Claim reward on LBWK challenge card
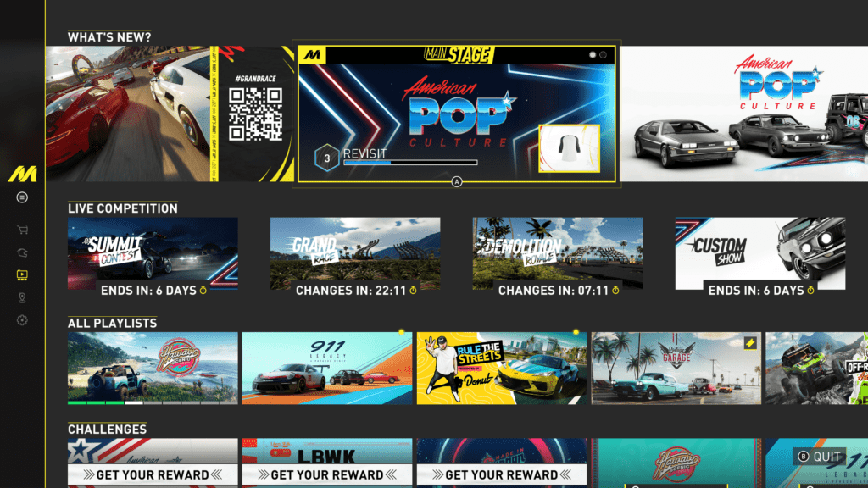This screenshot has height=488, width=868. (327, 474)
